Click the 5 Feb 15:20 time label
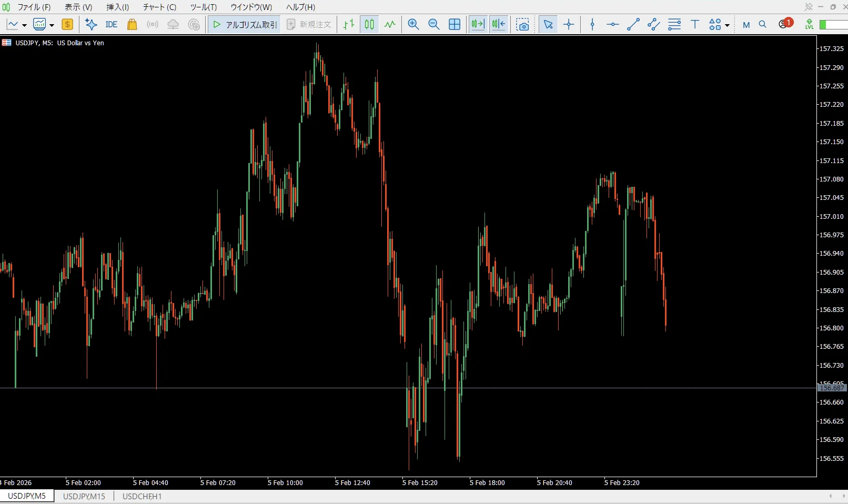The height and width of the screenshot is (504, 848). [x=420, y=482]
